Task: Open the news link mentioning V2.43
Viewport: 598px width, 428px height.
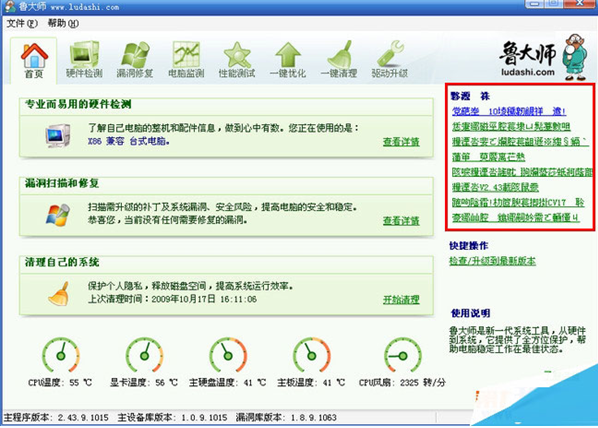Action: click(x=495, y=187)
